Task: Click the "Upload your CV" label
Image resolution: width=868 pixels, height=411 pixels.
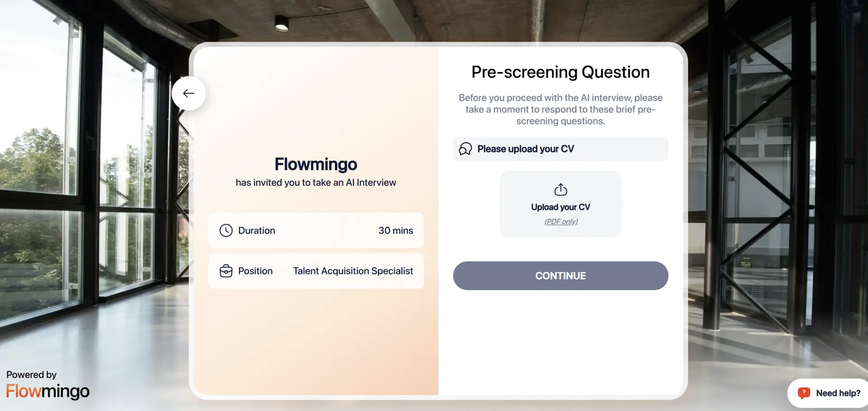Action: pyautogui.click(x=561, y=207)
